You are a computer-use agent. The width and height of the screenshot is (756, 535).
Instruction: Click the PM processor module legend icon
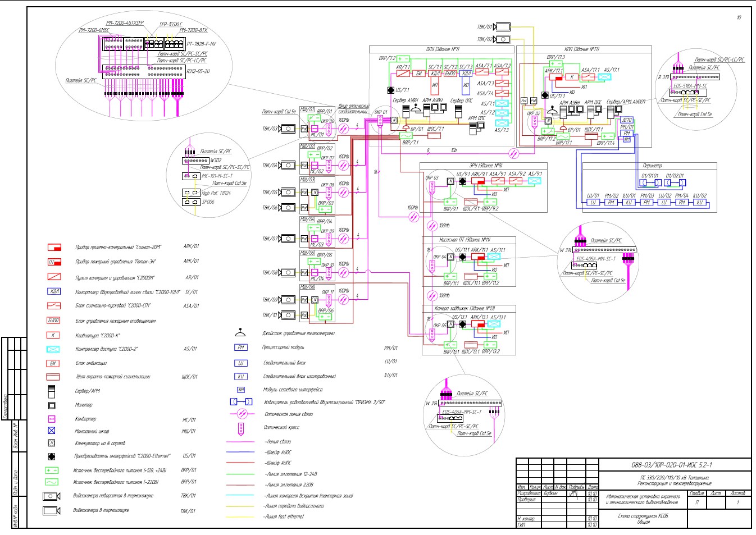pyautogui.click(x=240, y=347)
